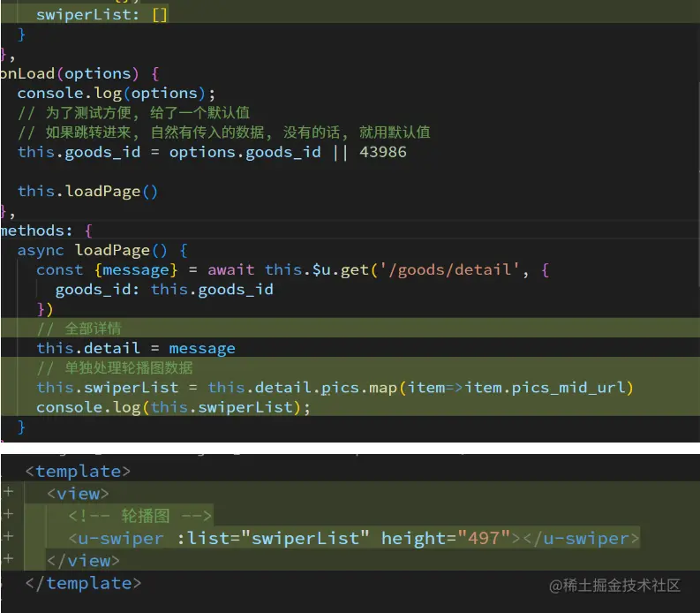Click the diff plus marker beside '</view>'

coord(8,559)
